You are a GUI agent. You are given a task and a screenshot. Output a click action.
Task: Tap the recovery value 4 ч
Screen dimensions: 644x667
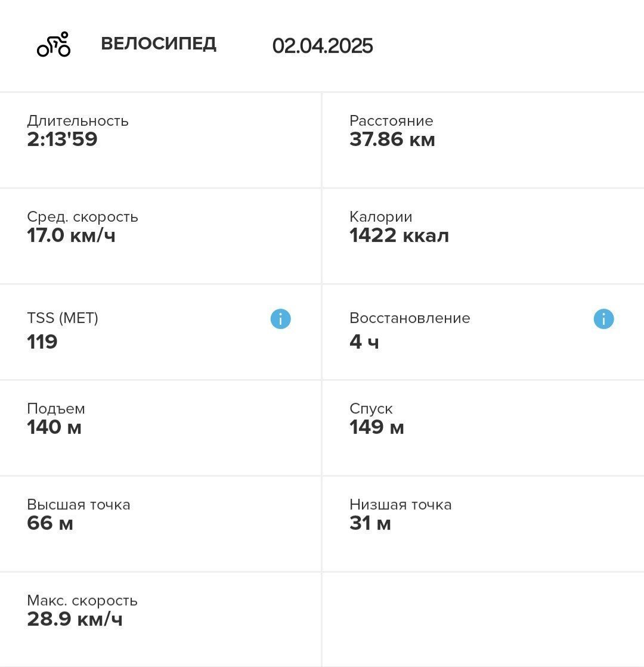point(364,342)
